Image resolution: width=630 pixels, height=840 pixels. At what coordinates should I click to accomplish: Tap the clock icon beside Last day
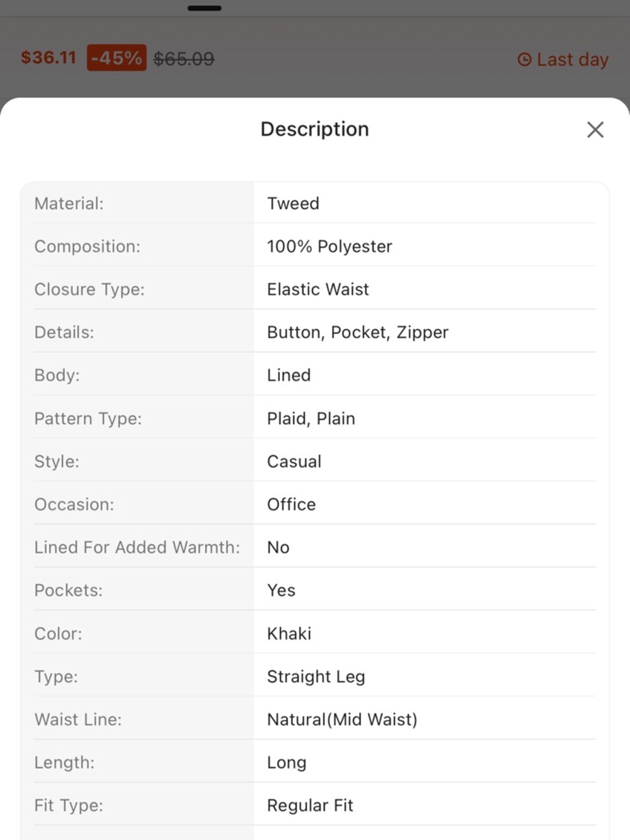tap(524, 60)
